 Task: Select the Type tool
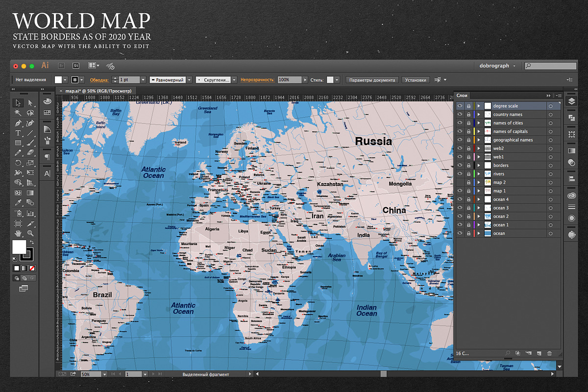[18, 133]
